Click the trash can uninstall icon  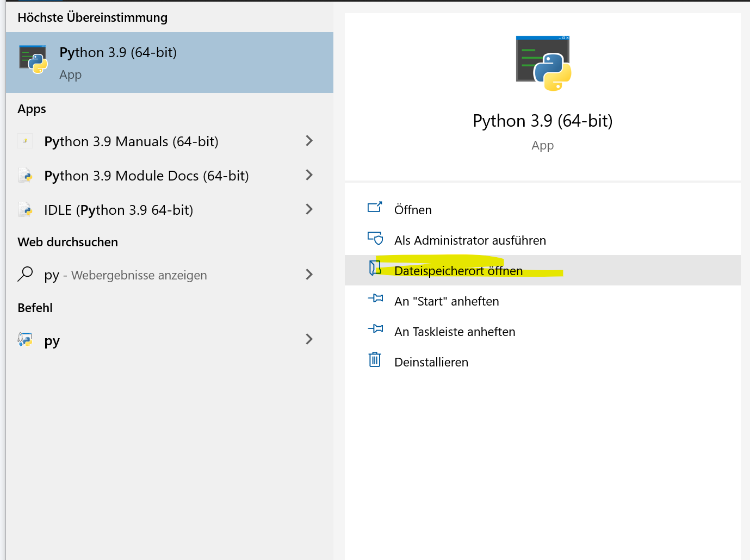pos(375,360)
